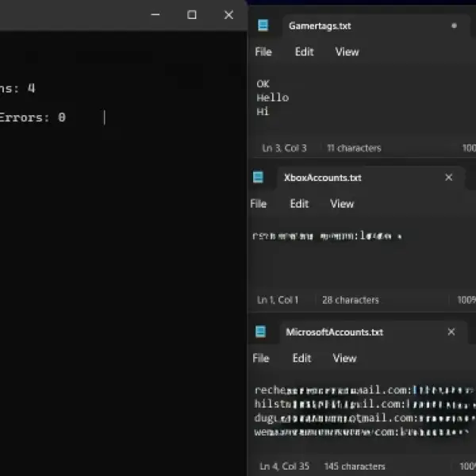Click Notepad icon beside XboxAccounts.txt tab
The width and height of the screenshot is (476, 476).
[258, 177]
